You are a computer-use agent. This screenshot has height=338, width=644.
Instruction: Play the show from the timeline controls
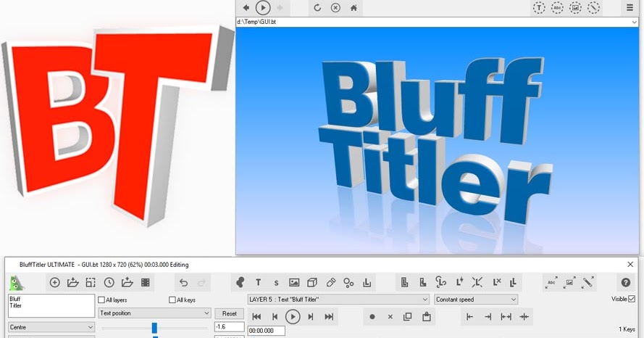(293, 317)
